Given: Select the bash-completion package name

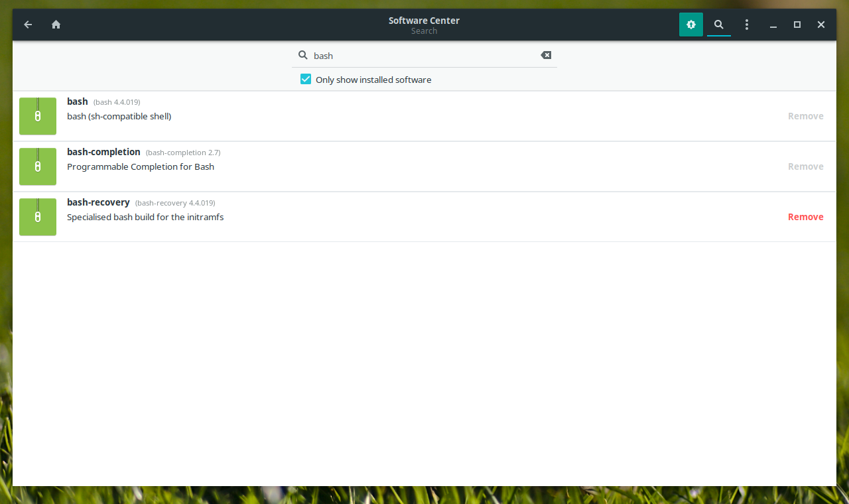Looking at the screenshot, I should click(x=103, y=152).
